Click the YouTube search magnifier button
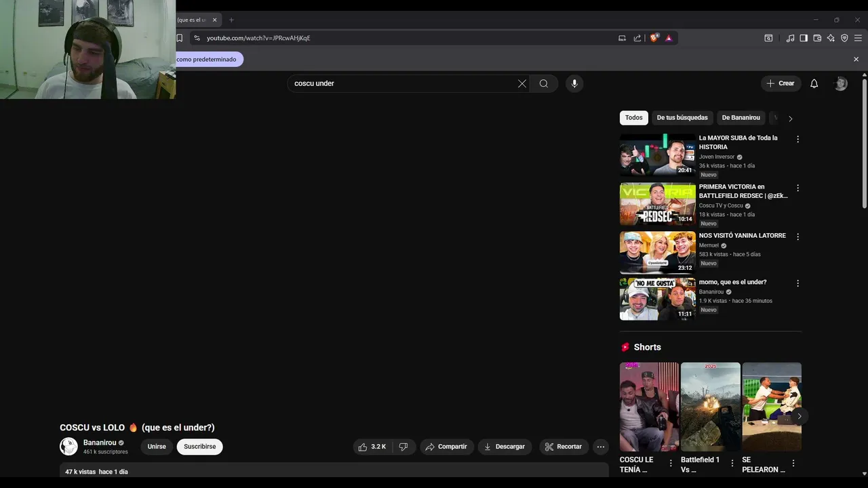Image resolution: width=868 pixels, height=488 pixels. 544,83
